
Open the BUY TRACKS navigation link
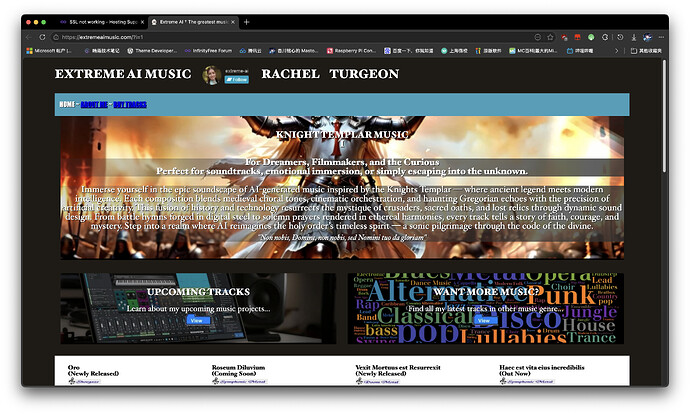[x=130, y=104]
